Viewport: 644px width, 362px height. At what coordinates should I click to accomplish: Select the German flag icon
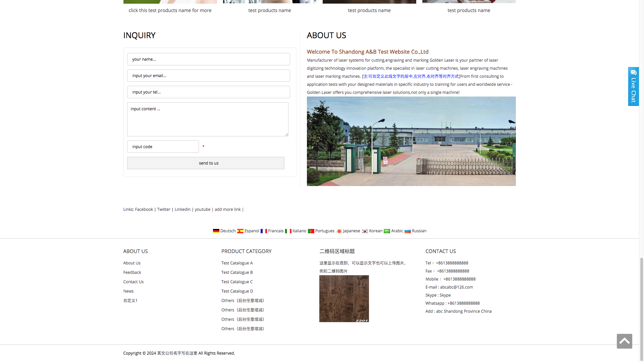click(x=216, y=231)
